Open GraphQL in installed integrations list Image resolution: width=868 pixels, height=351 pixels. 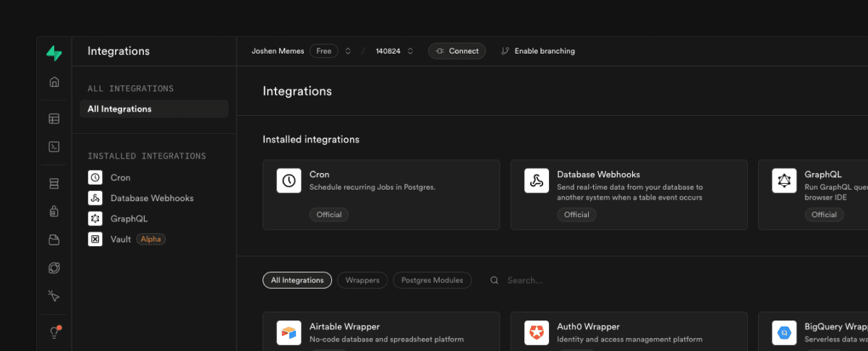129,219
